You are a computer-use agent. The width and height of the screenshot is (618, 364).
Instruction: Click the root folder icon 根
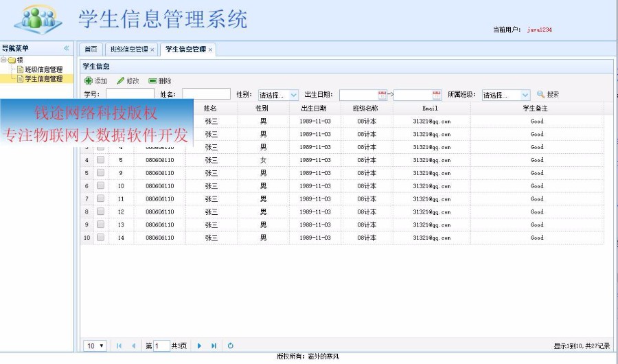[12, 60]
